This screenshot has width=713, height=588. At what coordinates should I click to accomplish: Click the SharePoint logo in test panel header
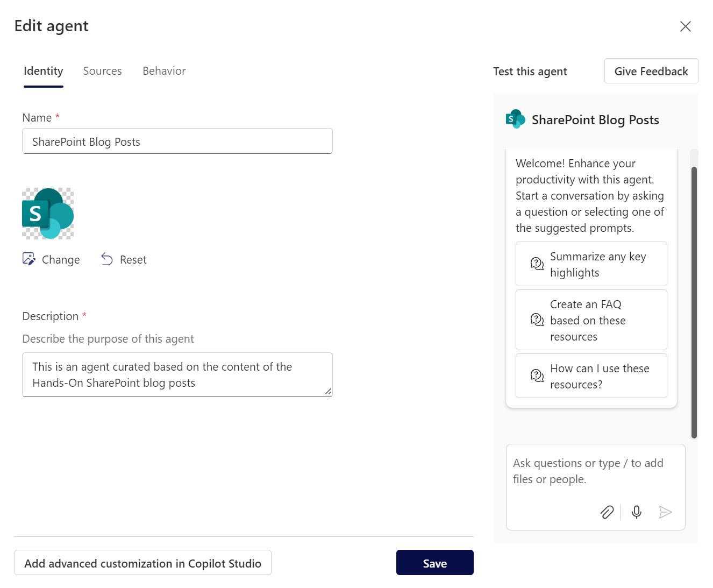coord(515,119)
